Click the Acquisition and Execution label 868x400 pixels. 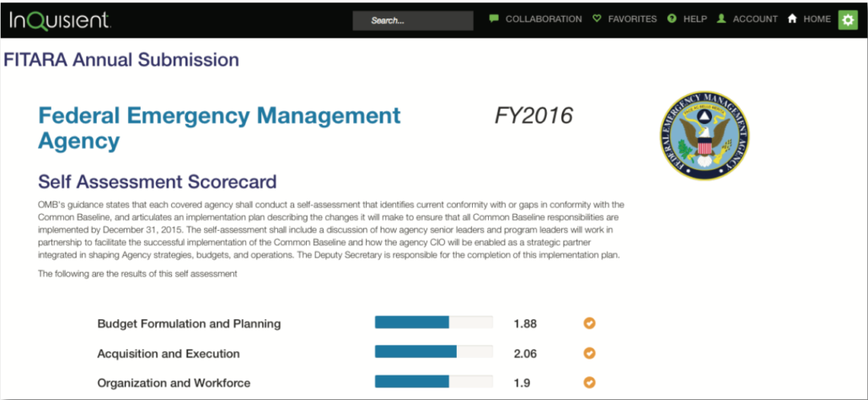tap(169, 354)
